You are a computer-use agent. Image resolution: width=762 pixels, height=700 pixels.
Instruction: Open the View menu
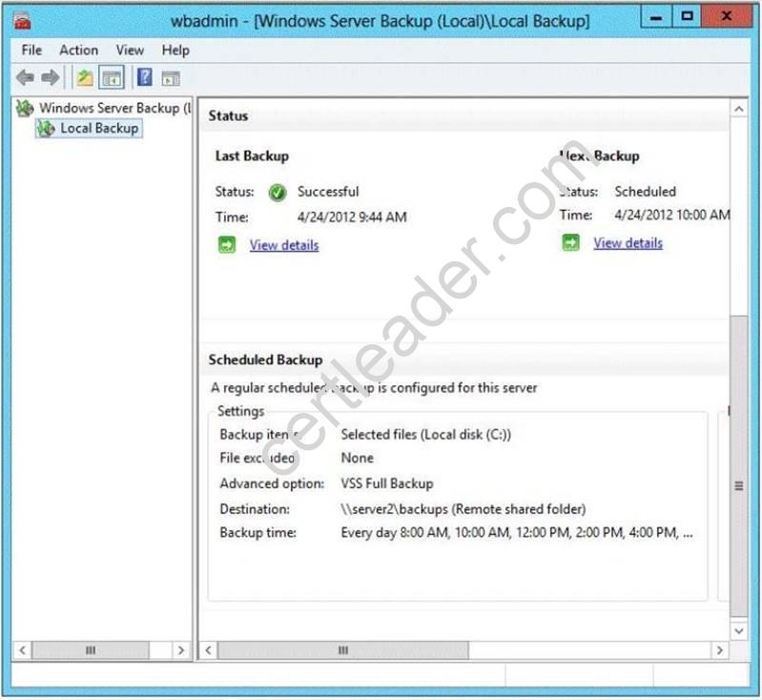[130, 50]
